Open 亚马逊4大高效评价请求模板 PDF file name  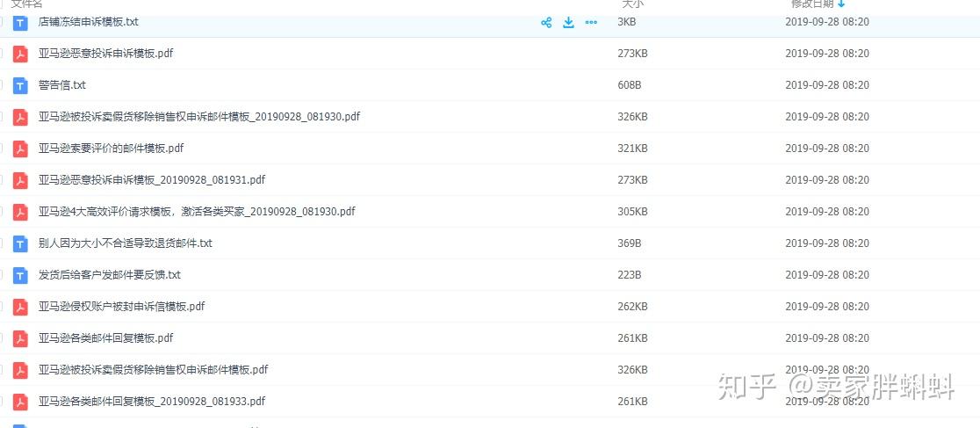point(197,212)
